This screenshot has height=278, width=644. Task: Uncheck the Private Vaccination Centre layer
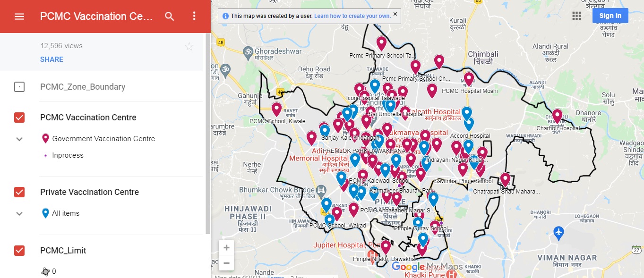tap(19, 192)
